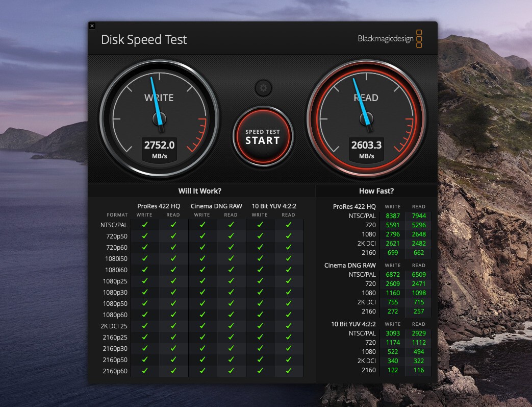This screenshot has height=407, width=532.
Task: Click the Disk Speed Test title
Action: point(144,40)
